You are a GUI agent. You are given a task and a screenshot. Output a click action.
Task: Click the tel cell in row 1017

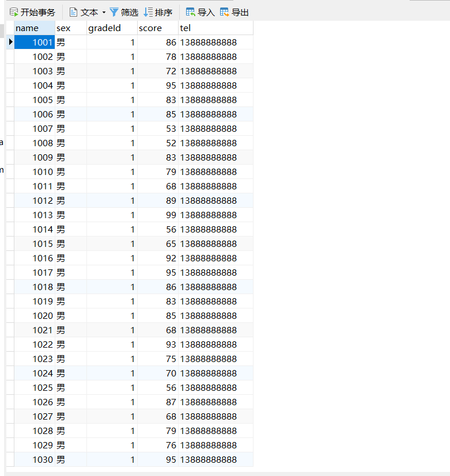215,273
